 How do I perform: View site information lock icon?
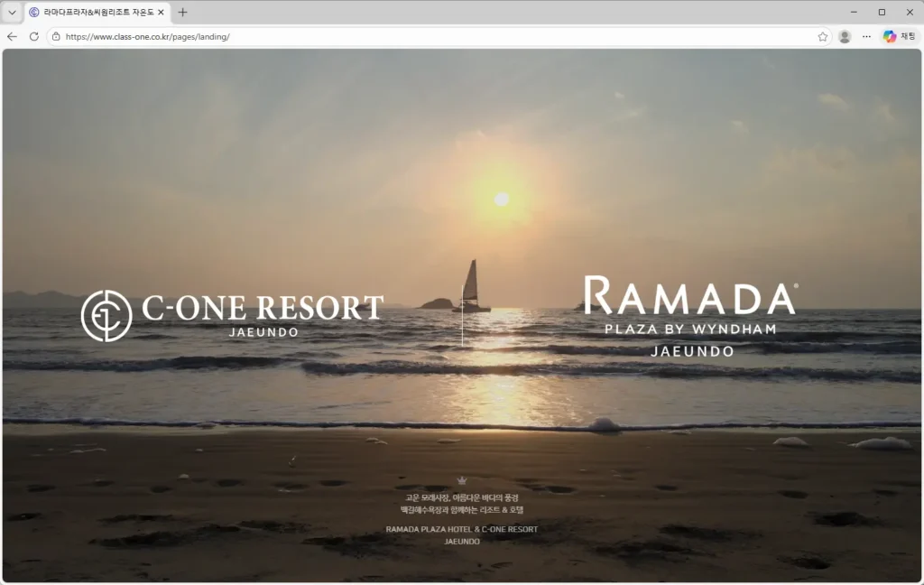click(56, 36)
